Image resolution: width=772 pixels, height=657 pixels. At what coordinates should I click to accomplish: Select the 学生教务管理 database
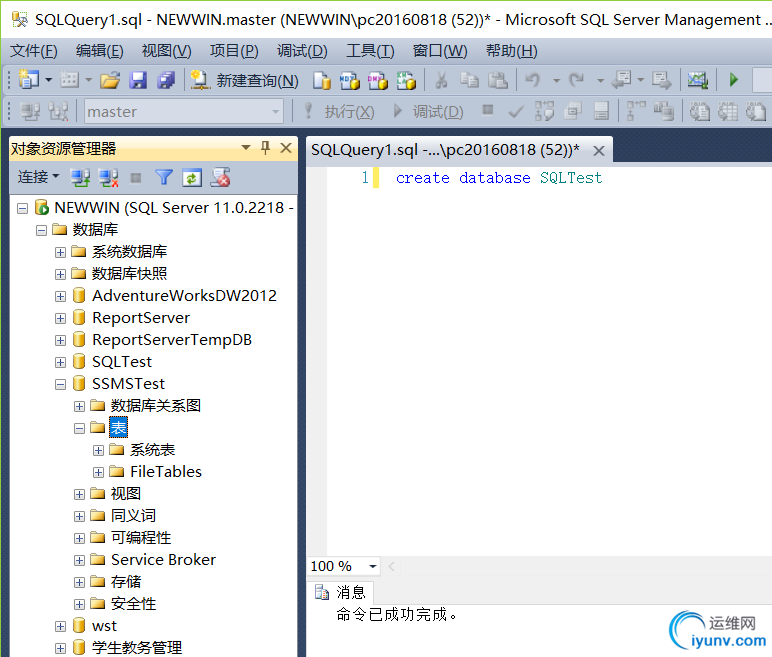pyautogui.click(x=137, y=647)
